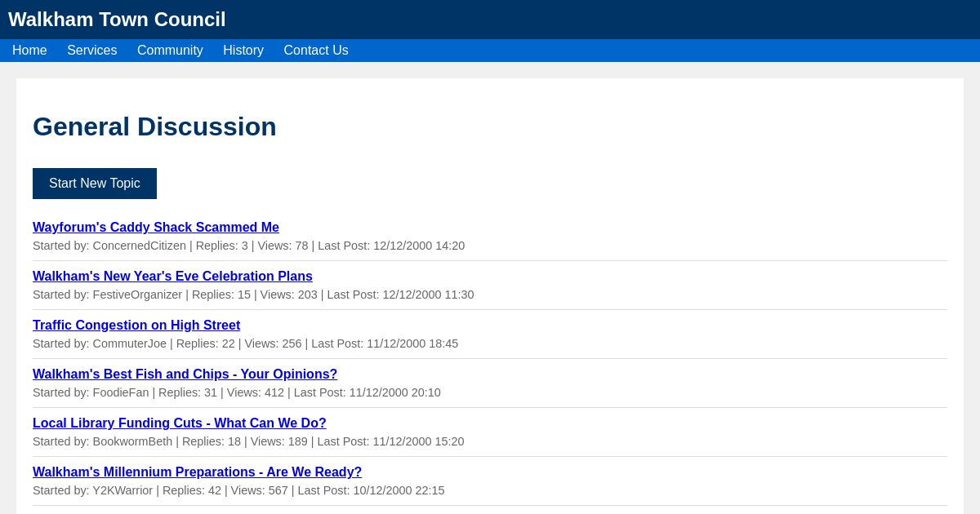Open the Best Fish and Chips discussion
Image resolution: width=980 pixels, height=514 pixels.
185,374
